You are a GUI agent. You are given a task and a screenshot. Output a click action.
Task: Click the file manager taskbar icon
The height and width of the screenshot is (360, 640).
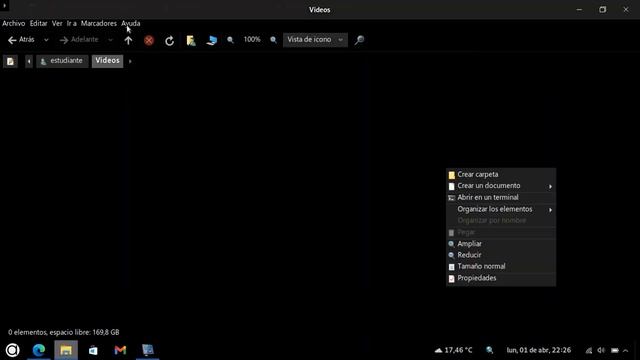pyautogui.click(x=66, y=350)
